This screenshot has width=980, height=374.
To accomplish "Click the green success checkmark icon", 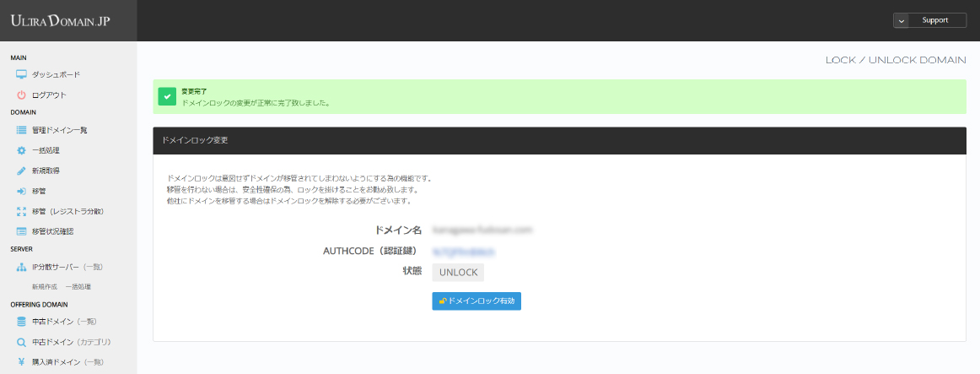I will pos(167,97).
